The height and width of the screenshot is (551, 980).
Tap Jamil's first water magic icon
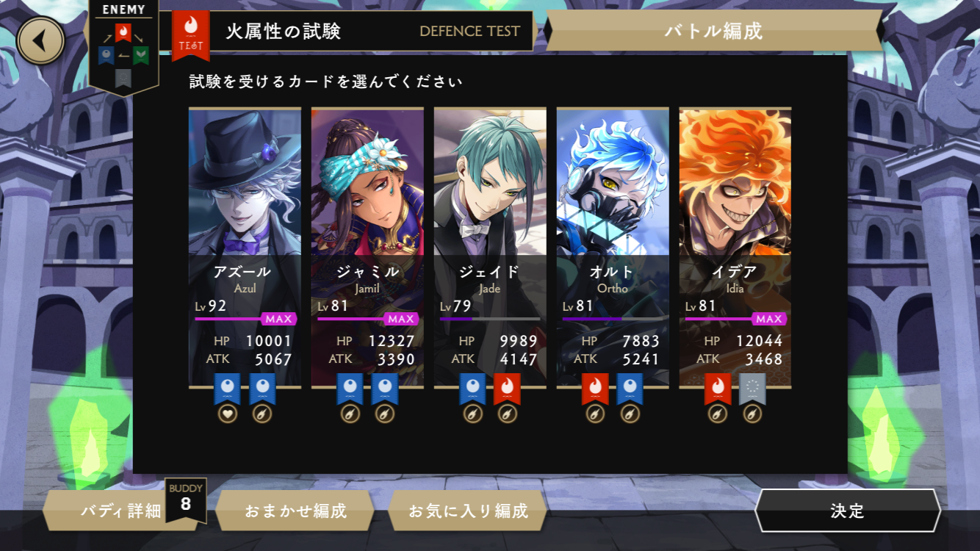coord(350,389)
